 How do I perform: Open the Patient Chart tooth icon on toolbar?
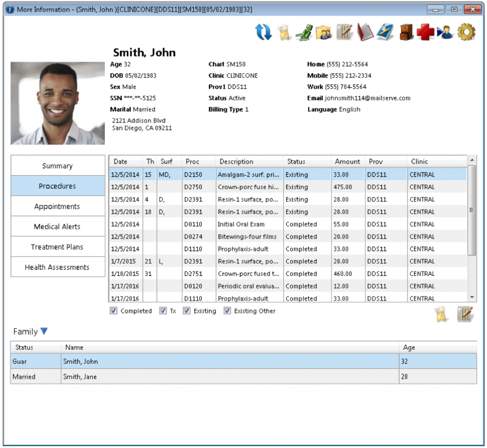(283, 32)
